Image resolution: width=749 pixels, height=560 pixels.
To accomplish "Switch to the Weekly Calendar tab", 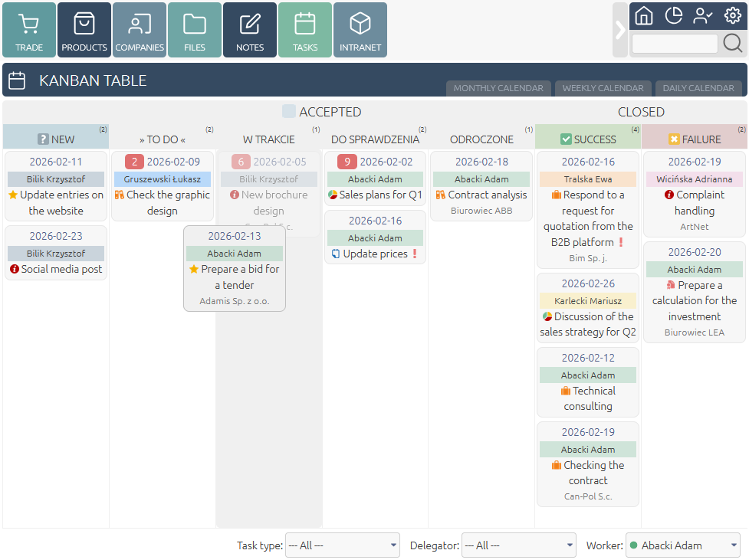I will (603, 88).
